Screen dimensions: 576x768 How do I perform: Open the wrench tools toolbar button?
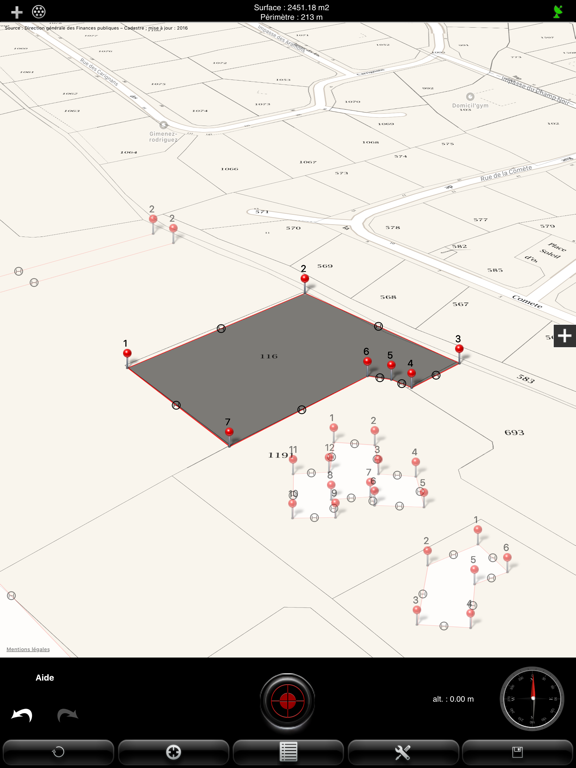coord(403,752)
